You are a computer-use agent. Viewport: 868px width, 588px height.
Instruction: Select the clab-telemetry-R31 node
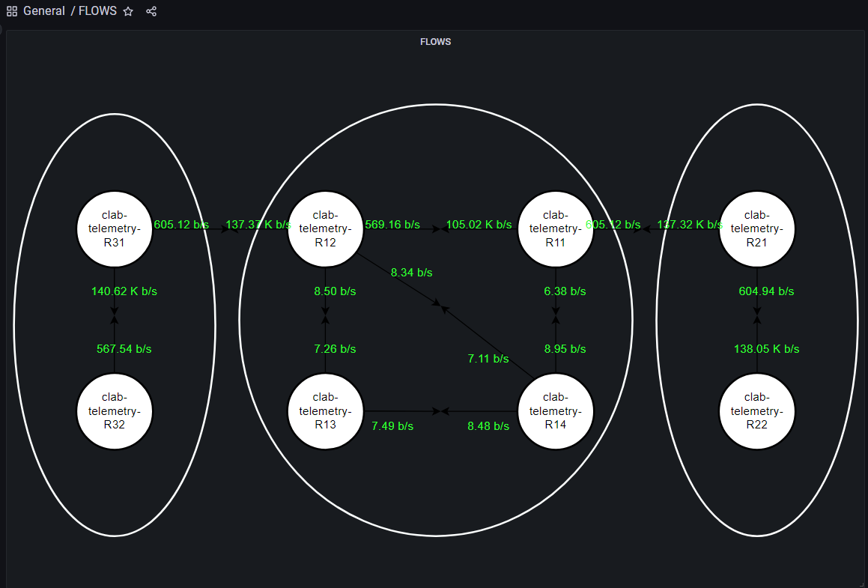click(115, 228)
